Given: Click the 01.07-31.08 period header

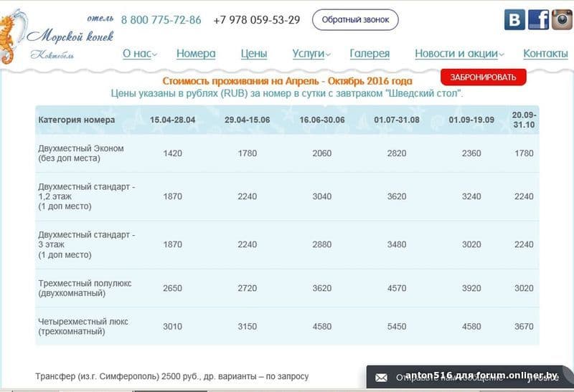Looking at the screenshot, I should [397, 120].
